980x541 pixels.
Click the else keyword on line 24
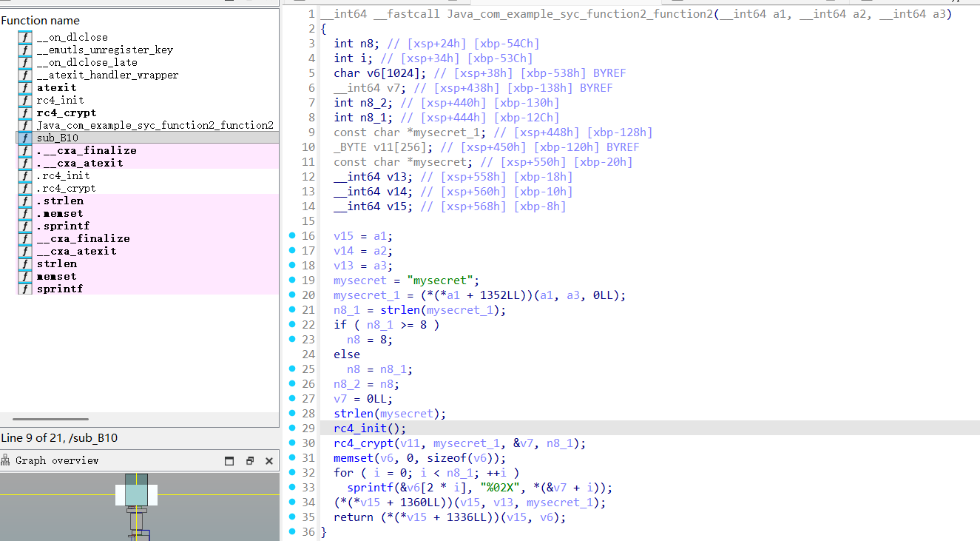point(347,354)
